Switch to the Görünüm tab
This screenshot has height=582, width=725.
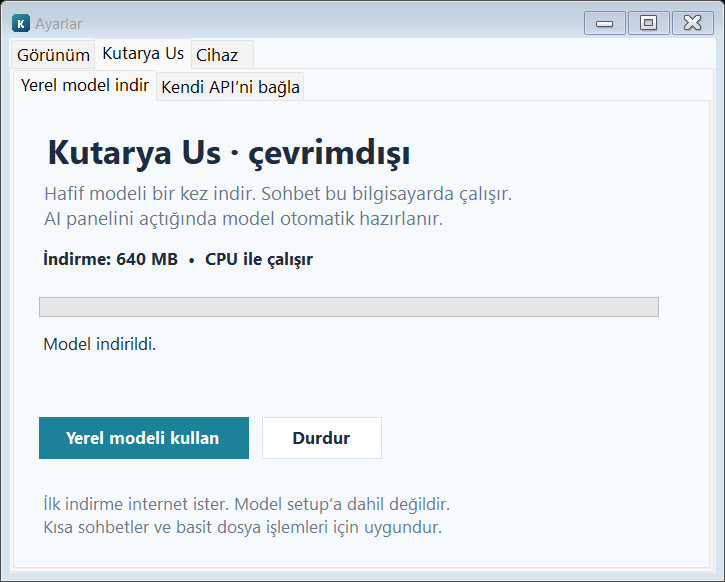pos(53,55)
